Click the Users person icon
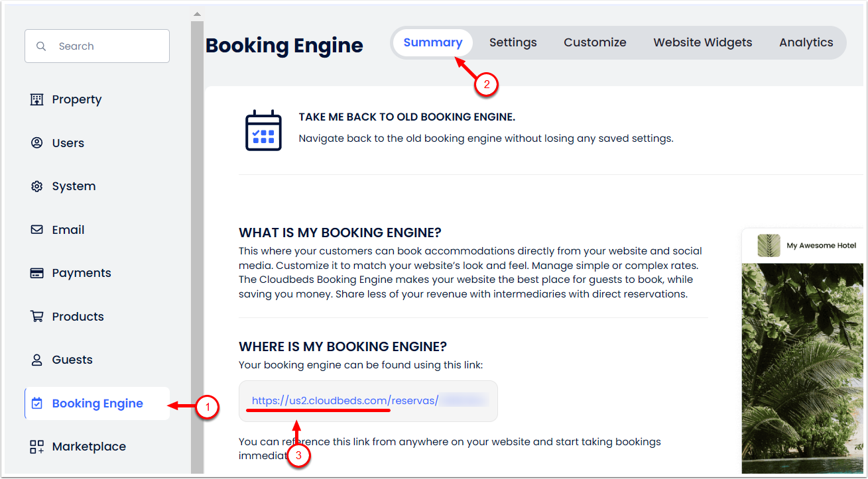The height and width of the screenshot is (479, 868). [x=37, y=143]
